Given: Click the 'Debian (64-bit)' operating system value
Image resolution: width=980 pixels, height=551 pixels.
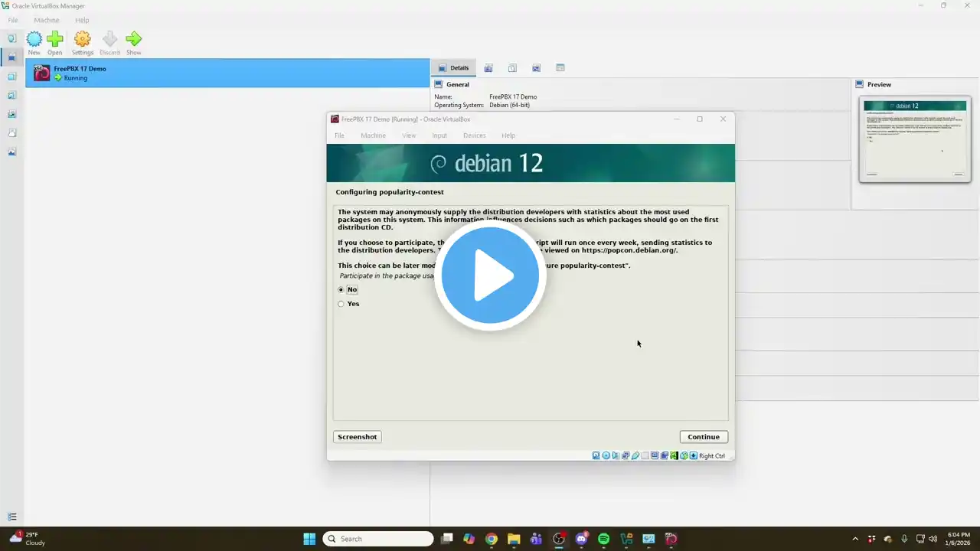Looking at the screenshot, I should tap(509, 105).
